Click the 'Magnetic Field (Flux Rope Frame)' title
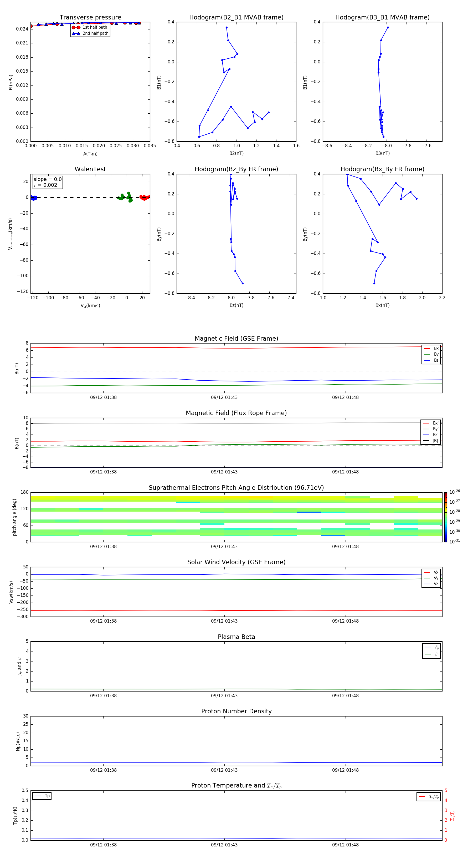The height and width of the screenshot is (868, 473). pos(236,413)
